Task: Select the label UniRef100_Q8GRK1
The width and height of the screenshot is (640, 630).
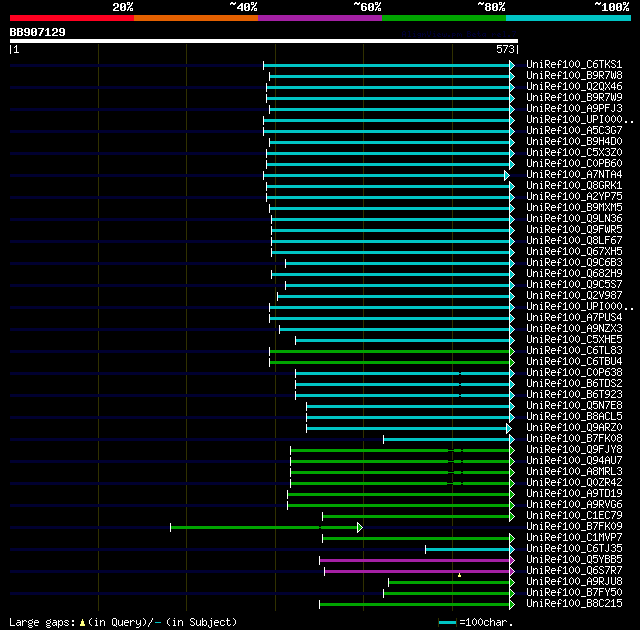Action: (574, 186)
